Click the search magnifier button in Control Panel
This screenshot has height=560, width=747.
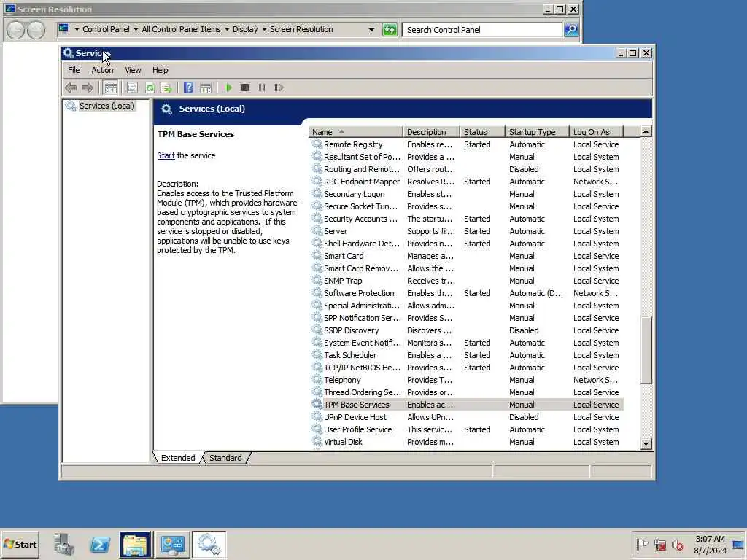[570, 29]
